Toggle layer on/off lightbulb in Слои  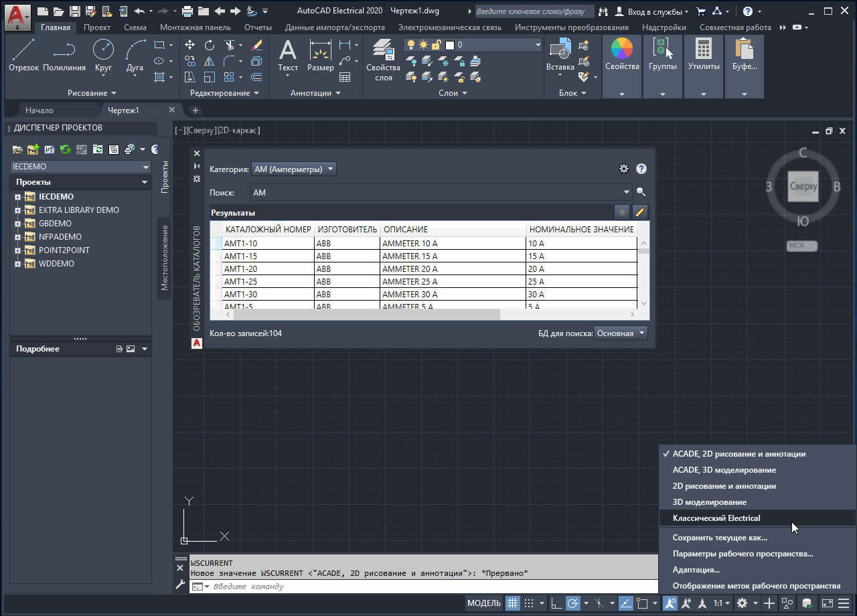click(x=412, y=45)
